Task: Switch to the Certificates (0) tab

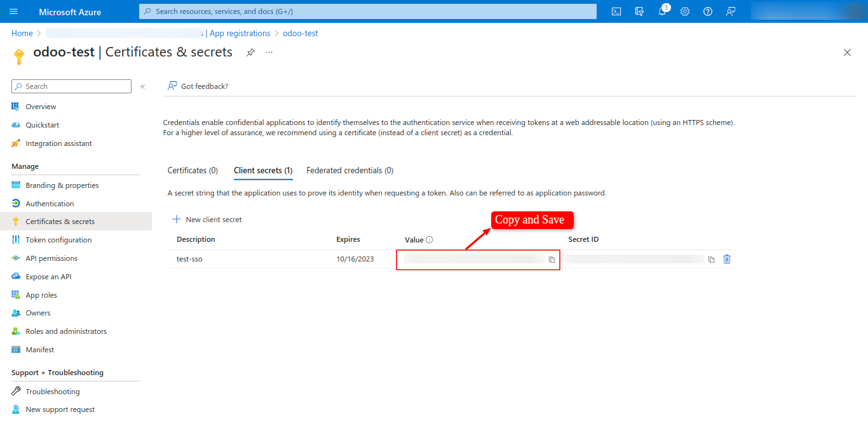Action: 193,171
